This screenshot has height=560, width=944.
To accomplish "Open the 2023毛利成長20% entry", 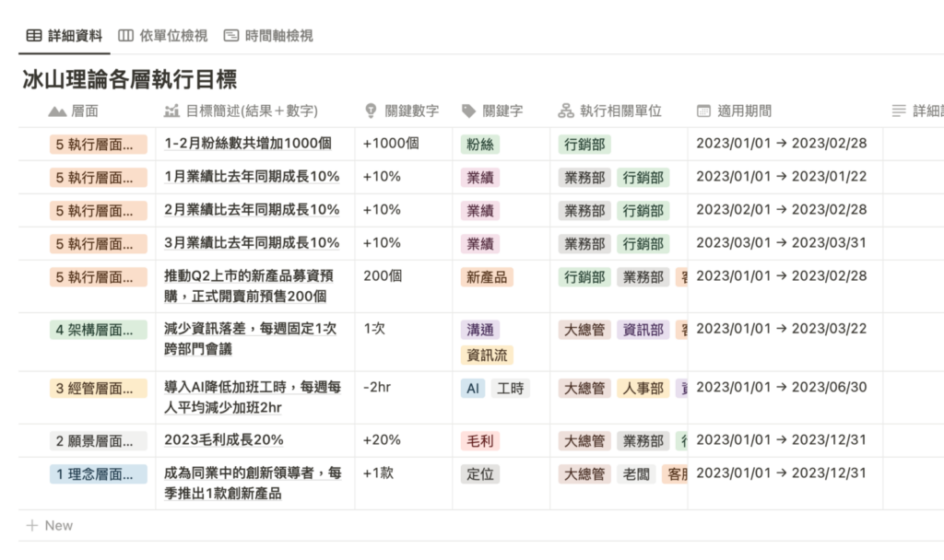I will point(224,440).
